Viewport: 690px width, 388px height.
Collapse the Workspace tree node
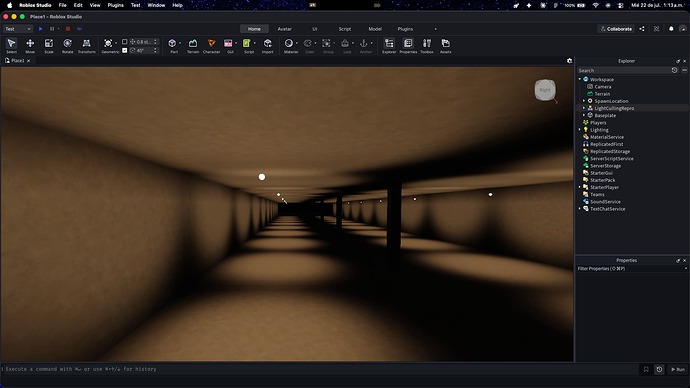point(580,79)
